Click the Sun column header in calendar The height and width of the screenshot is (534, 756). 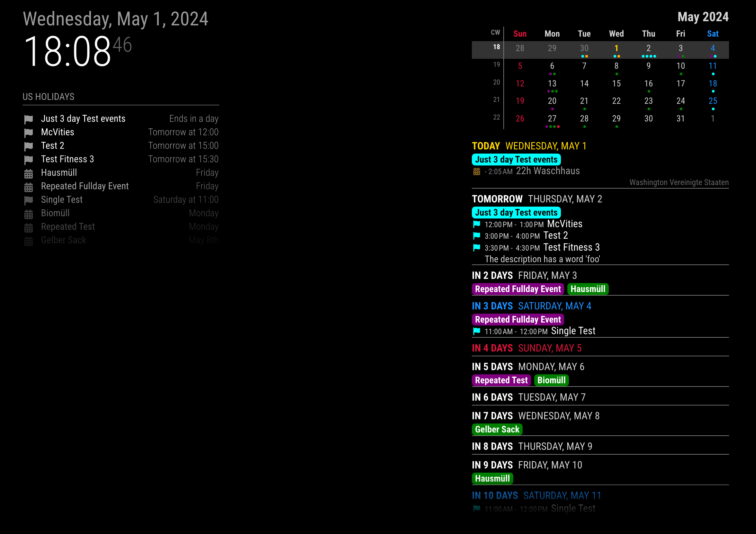pyautogui.click(x=519, y=34)
